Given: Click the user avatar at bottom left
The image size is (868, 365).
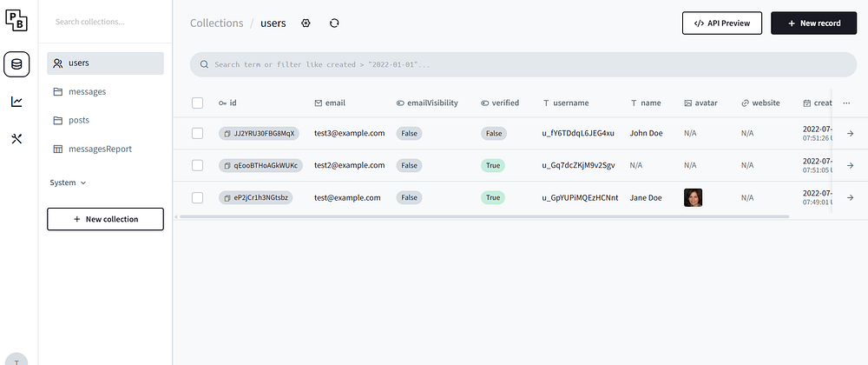Looking at the screenshot, I should click(x=16, y=359).
